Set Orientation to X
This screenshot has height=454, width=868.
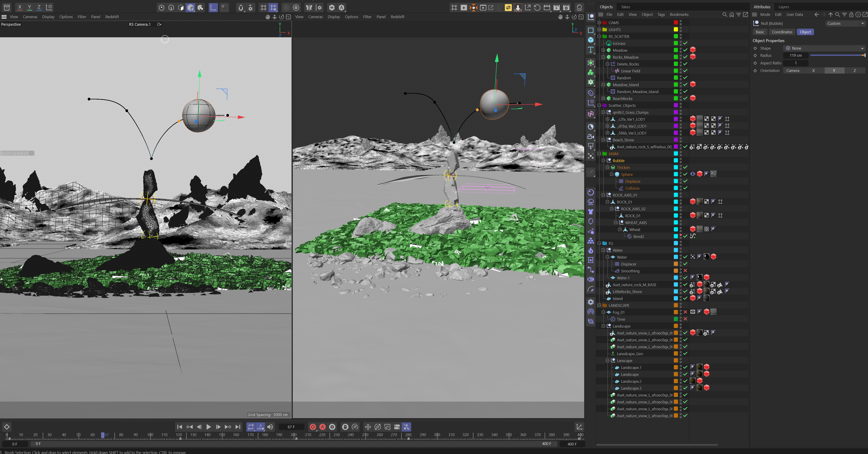(x=813, y=70)
